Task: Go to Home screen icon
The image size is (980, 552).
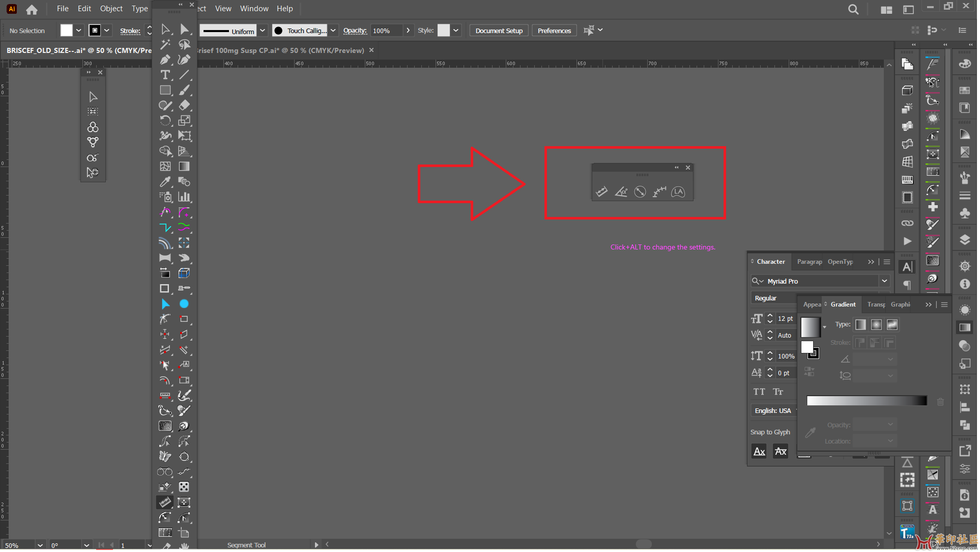Action: click(x=32, y=9)
